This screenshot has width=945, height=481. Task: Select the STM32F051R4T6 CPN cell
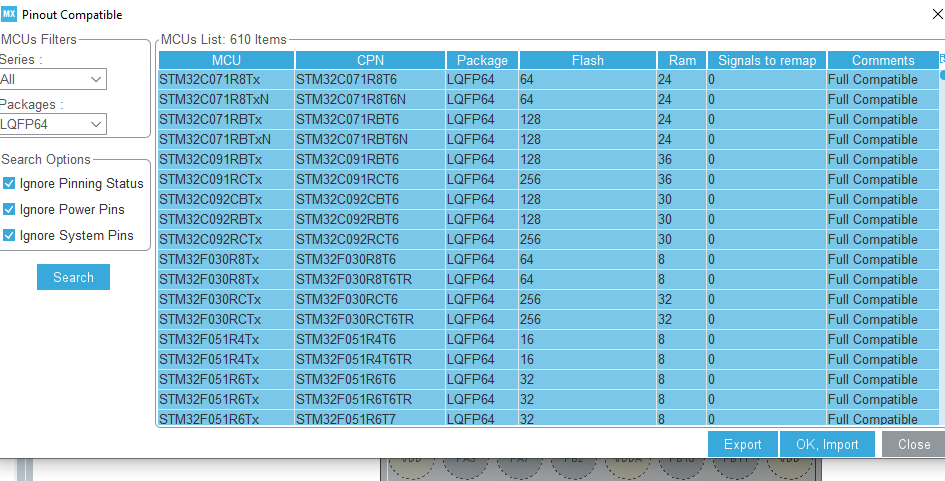click(371, 339)
